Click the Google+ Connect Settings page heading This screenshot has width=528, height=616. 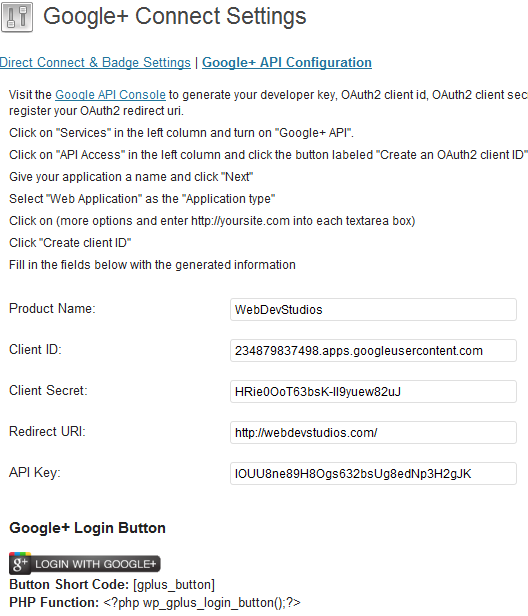[x=175, y=17]
